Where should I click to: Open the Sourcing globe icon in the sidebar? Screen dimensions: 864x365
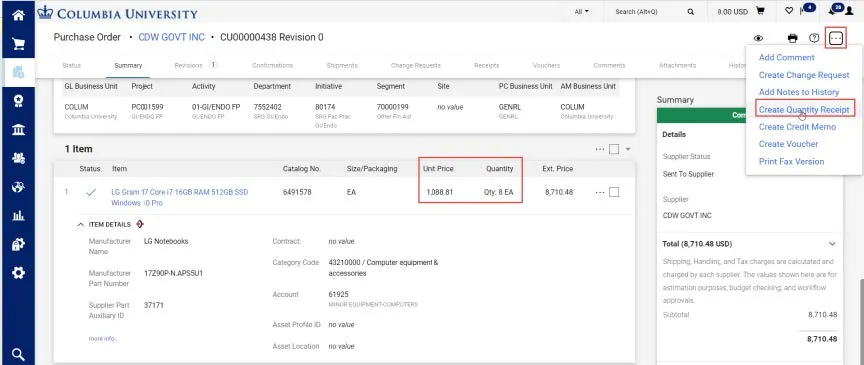[x=18, y=187]
